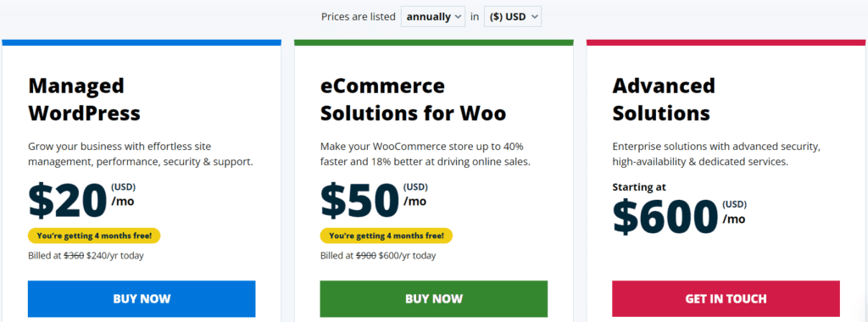The image size is (868, 322).
Task: Open the annually billing period dropdown
Action: click(433, 17)
